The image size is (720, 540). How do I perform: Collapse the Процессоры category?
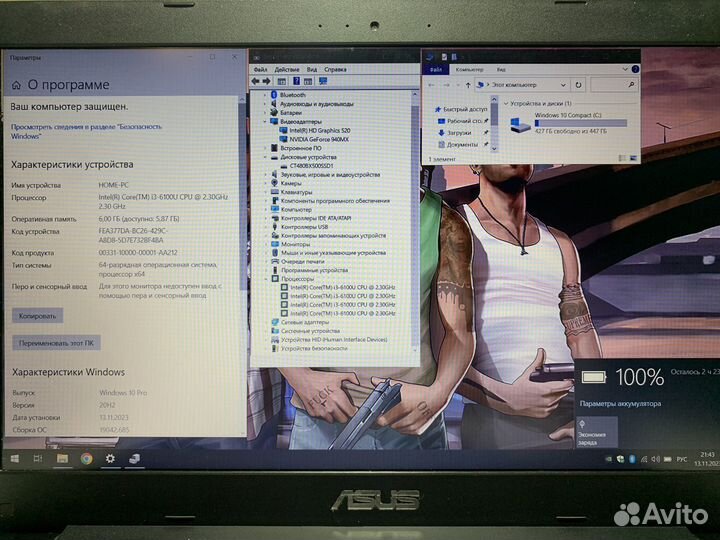click(265, 279)
